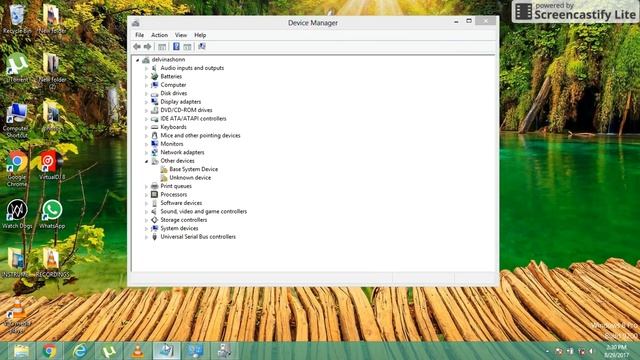
Task: Click the Processors chip icon
Action: pyautogui.click(x=154, y=194)
